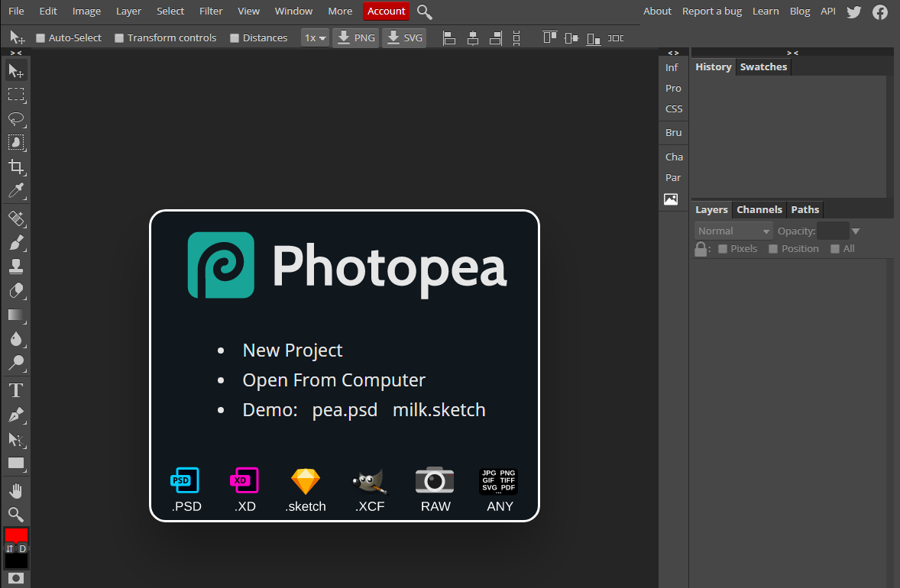The width and height of the screenshot is (900, 588).
Task: Open the Filter menu
Action: coord(211,11)
